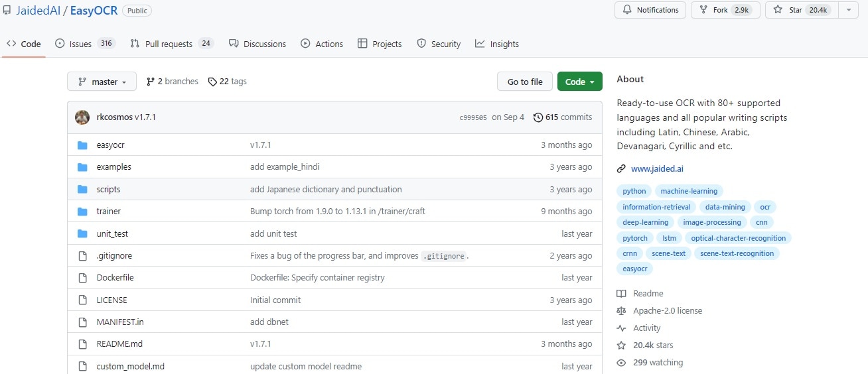This screenshot has height=374, width=868.
Task: Click the commit history clock icon
Action: pos(538,117)
